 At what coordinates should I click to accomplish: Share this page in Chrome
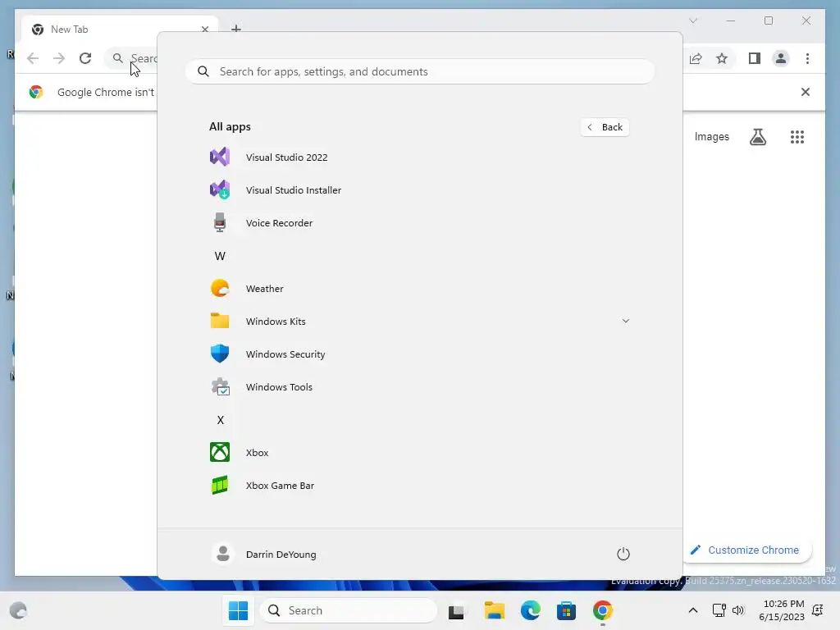[x=696, y=58]
